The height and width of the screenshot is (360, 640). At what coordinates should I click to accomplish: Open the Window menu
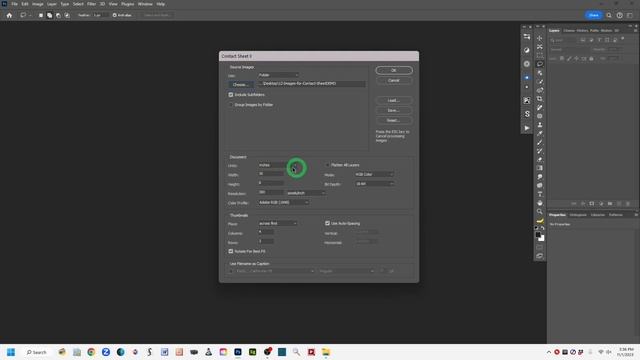click(x=145, y=4)
